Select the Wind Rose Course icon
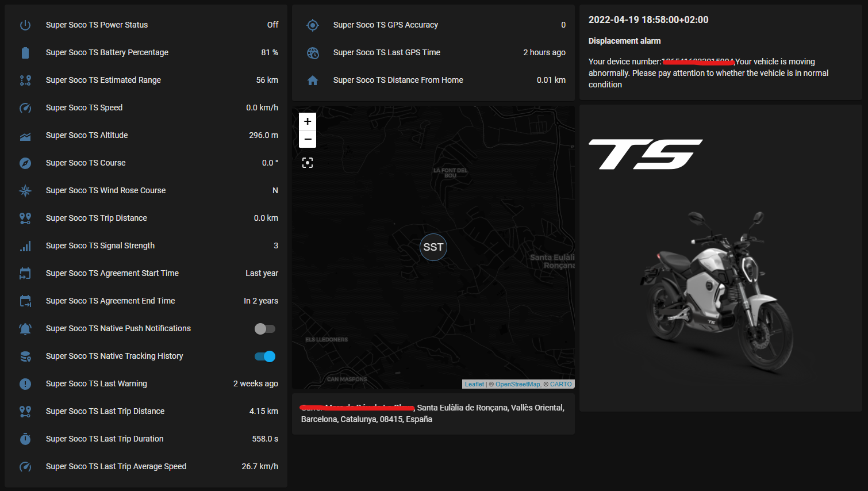868x491 pixels. tap(25, 190)
